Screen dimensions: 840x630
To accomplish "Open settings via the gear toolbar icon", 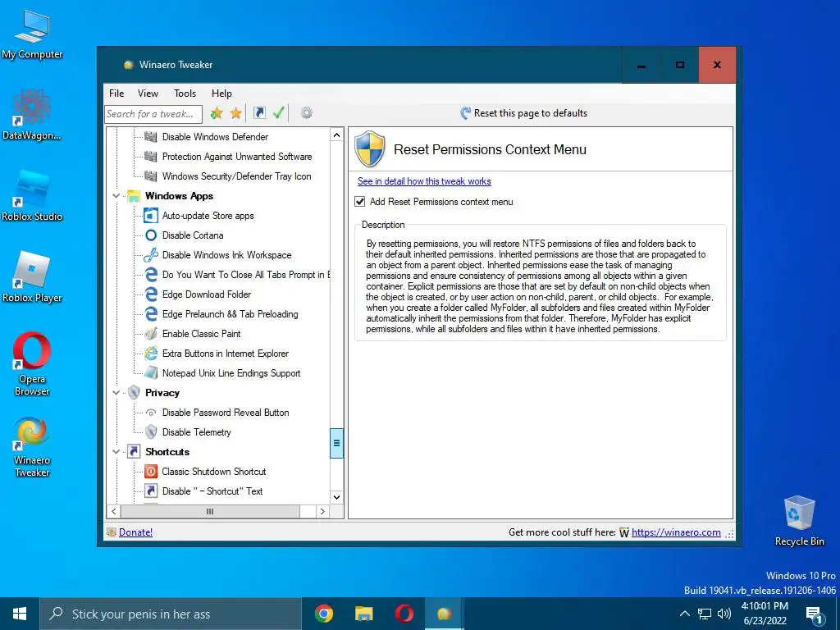I will (307, 112).
